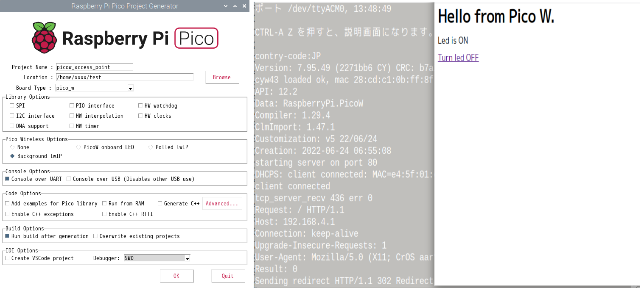Enable Add examples for Pico library
The image size is (644, 288).
[7, 203]
